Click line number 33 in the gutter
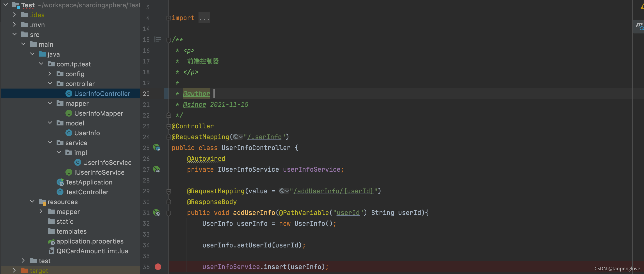The image size is (644, 274). [146, 234]
